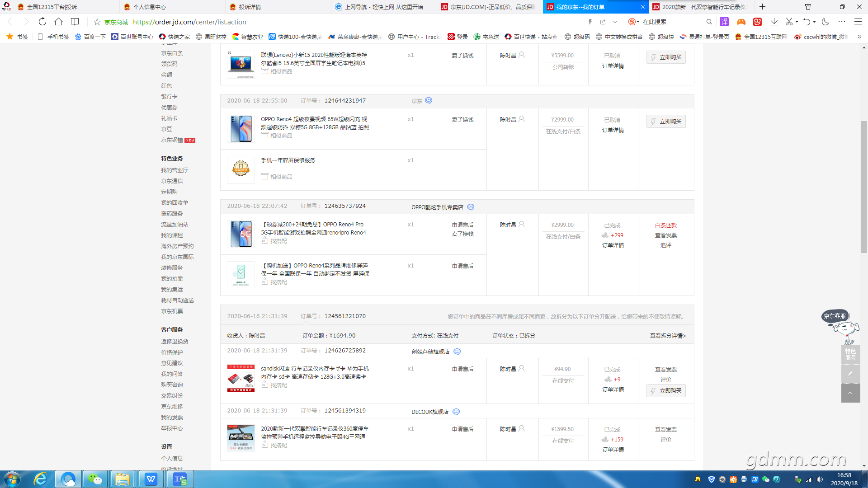Open a new browser tab
The image size is (868, 488).
762,7
